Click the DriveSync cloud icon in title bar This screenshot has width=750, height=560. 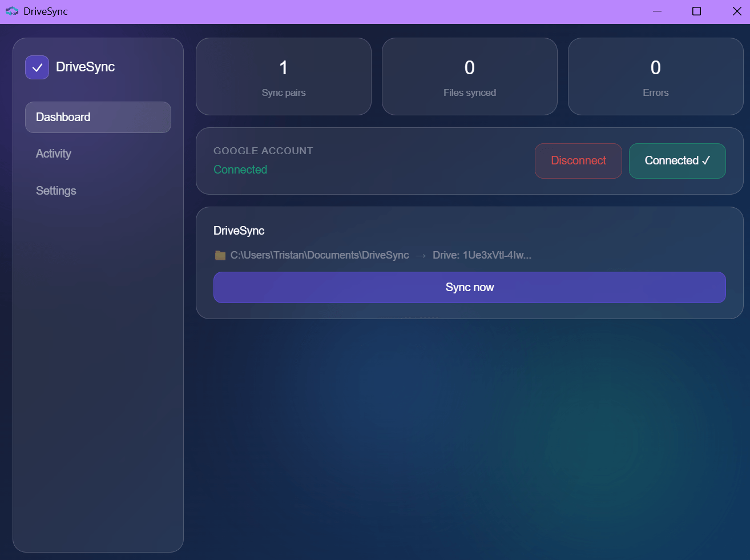[12, 11]
